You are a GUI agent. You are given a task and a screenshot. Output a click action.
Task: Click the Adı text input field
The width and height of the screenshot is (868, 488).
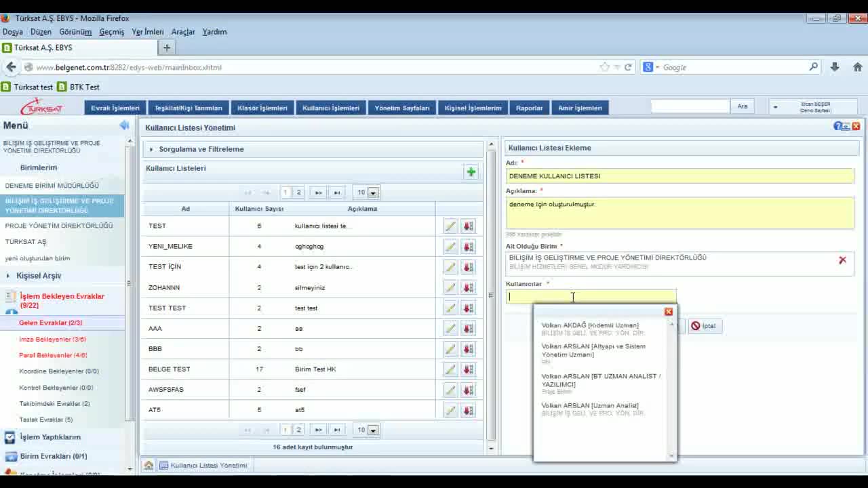tap(679, 176)
